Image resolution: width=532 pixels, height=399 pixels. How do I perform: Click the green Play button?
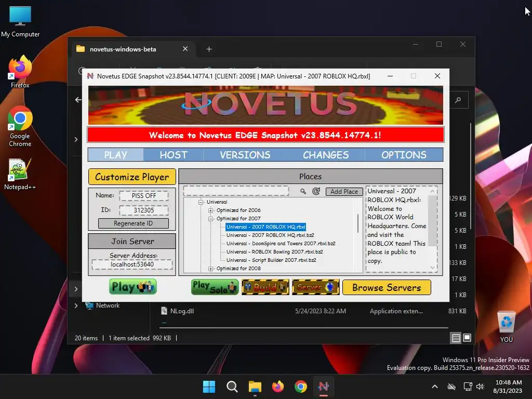[133, 287]
